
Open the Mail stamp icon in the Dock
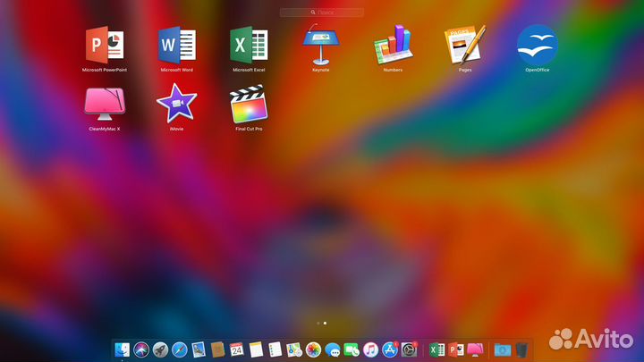coord(199,350)
